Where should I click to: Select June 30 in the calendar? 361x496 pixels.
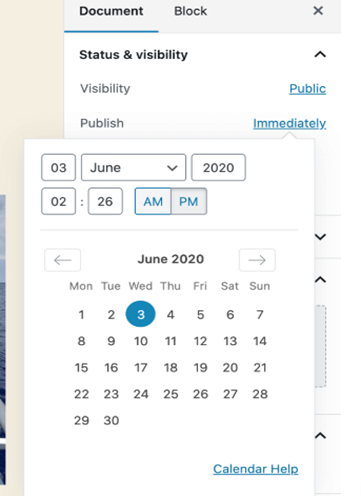(111, 420)
